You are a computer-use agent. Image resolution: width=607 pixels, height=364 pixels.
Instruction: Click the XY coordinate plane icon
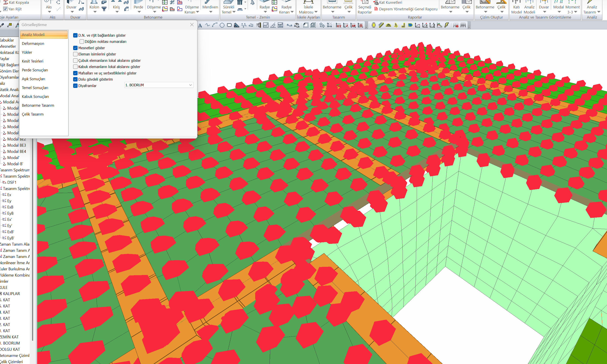(x=339, y=25)
